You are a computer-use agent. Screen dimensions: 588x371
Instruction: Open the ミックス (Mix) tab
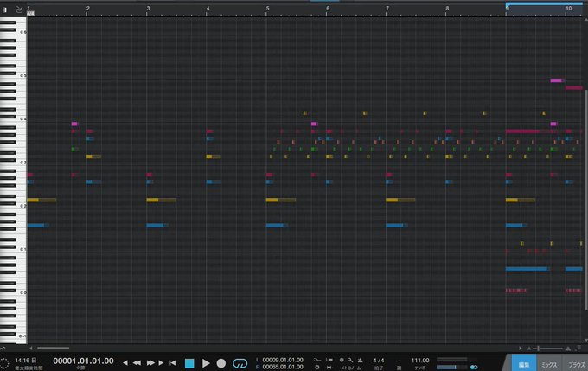[x=549, y=364]
